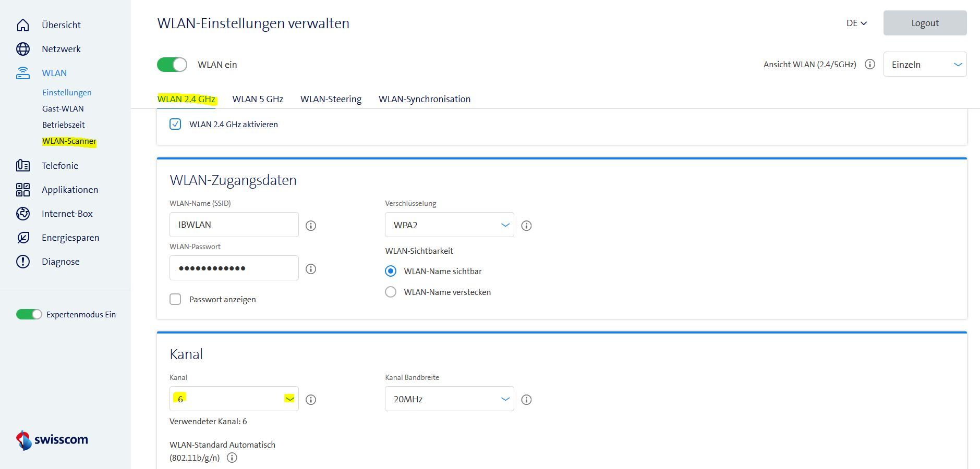Open Diagnose in the sidebar
980x469 pixels.
click(61, 262)
